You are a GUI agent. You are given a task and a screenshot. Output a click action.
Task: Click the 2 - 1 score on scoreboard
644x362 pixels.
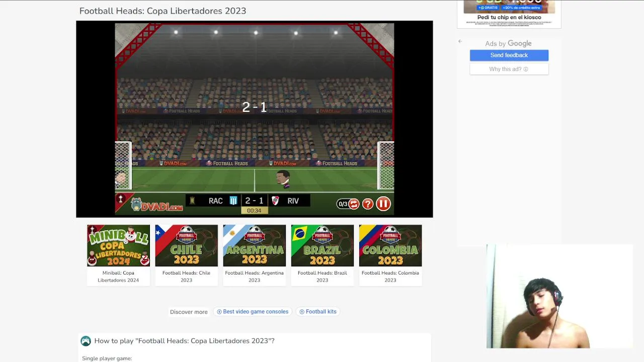click(254, 201)
